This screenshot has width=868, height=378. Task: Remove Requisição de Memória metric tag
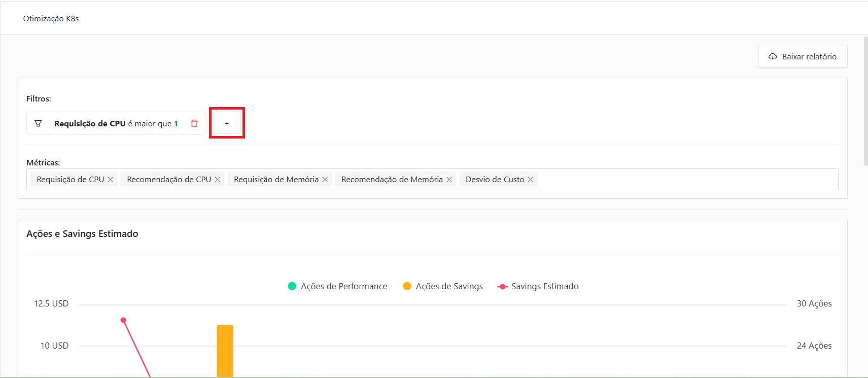325,180
